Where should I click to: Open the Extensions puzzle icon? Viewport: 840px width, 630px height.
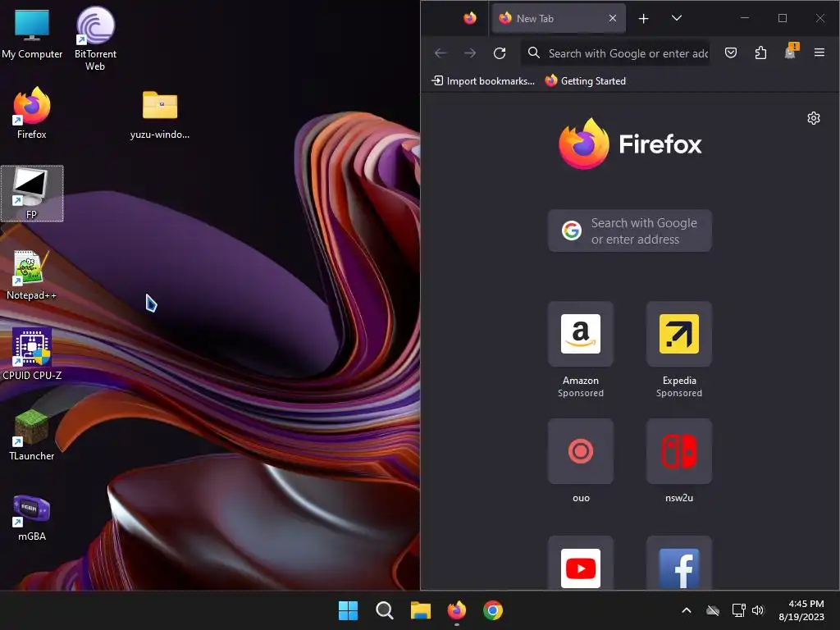pos(760,52)
